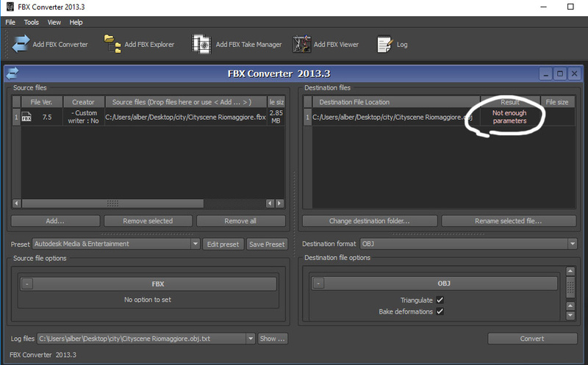Maximize the main FBX Converter window
This screenshot has height=365, width=588.
click(x=570, y=7)
